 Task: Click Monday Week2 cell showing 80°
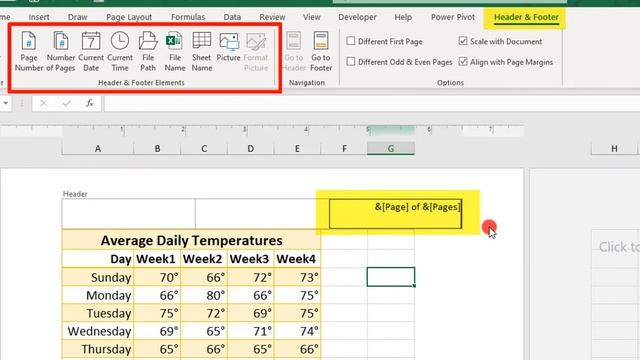point(204,295)
